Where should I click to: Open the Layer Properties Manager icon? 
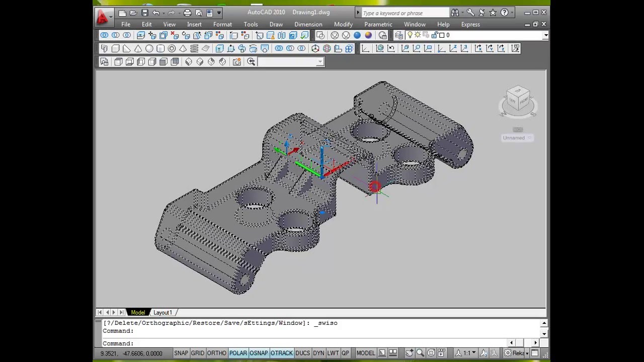(399, 35)
